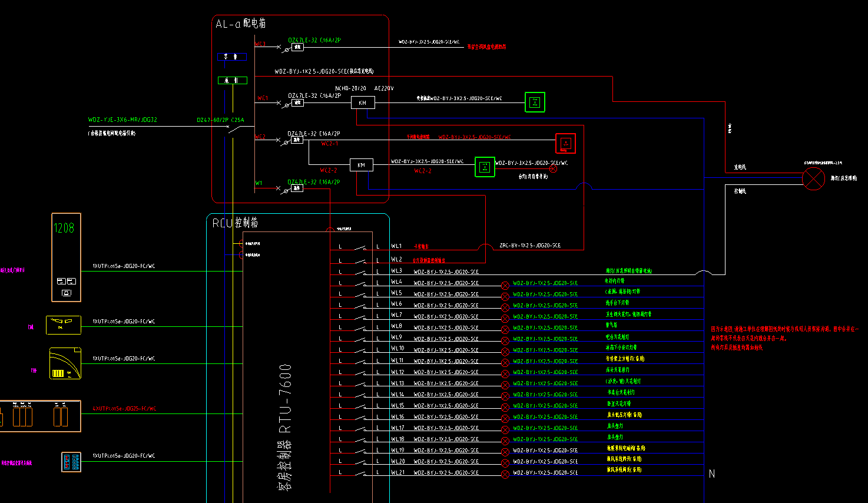Click the DZ47-60/2P C25A breaker label
The height and width of the screenshot is (503, 868).
pyautogui.click(x=220, y=120)
